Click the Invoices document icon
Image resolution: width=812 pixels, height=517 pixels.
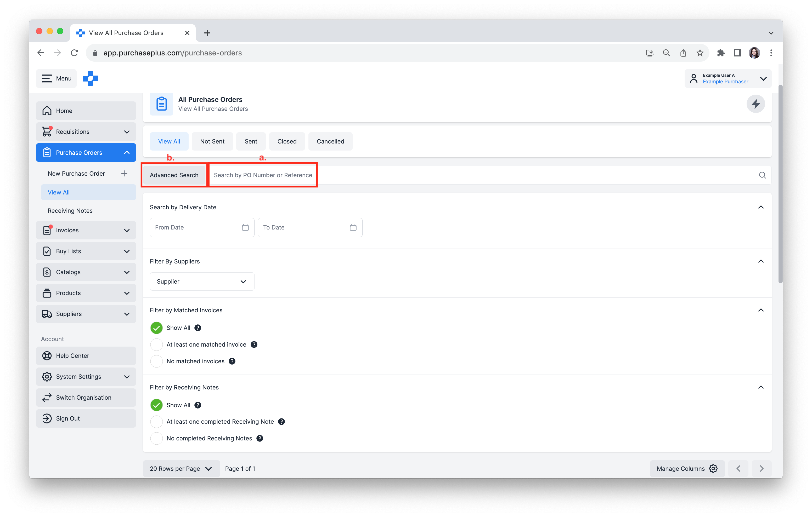47,230
